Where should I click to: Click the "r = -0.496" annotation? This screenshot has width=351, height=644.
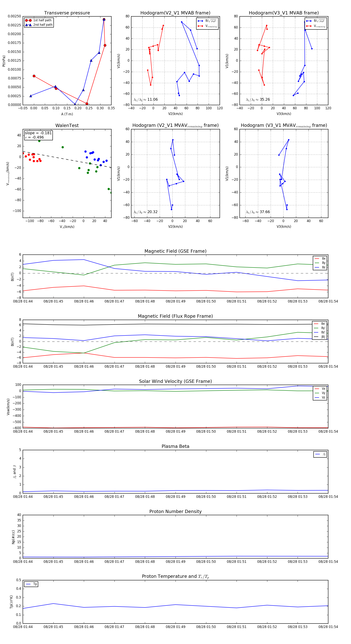[x=35, y=137]
